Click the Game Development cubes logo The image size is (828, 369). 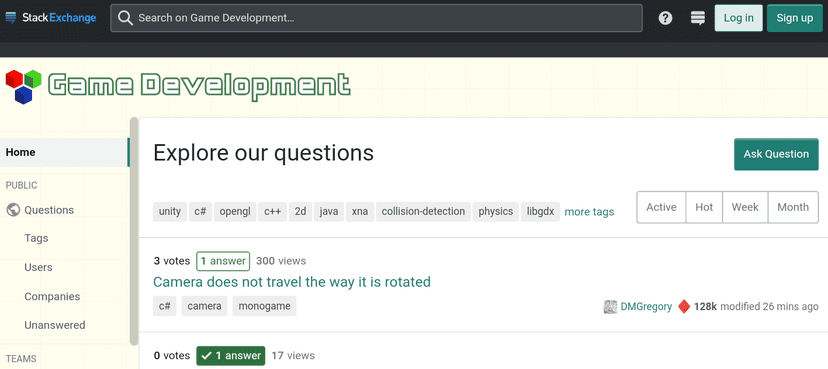pyautogui.click(x=23, y=87)
